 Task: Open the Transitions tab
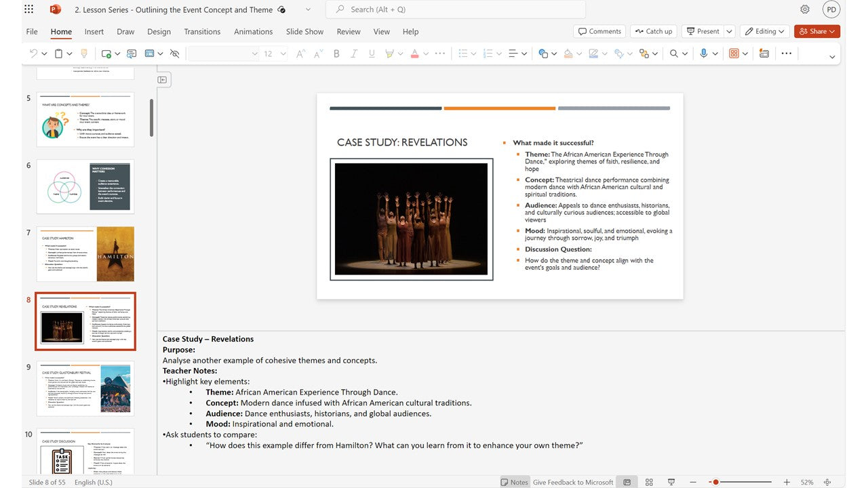(x=202, y=31)
